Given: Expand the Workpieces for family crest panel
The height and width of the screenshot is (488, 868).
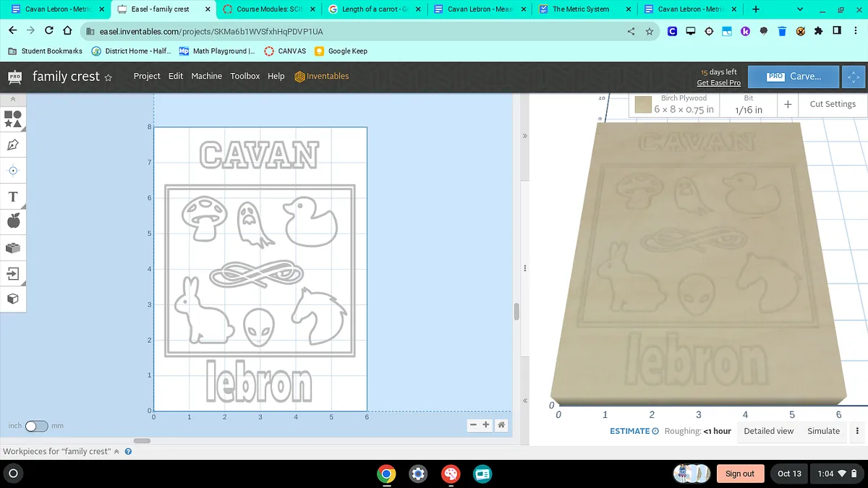Looking at the screenshot, I should pyautogui.click(x=116, y=451).
